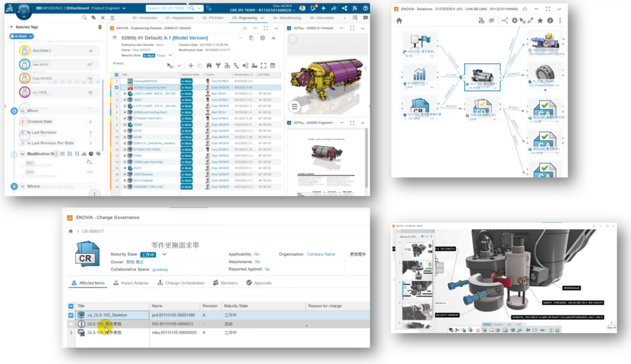
Task: Click the search field in top bar
Action: (x=173, y=8)
